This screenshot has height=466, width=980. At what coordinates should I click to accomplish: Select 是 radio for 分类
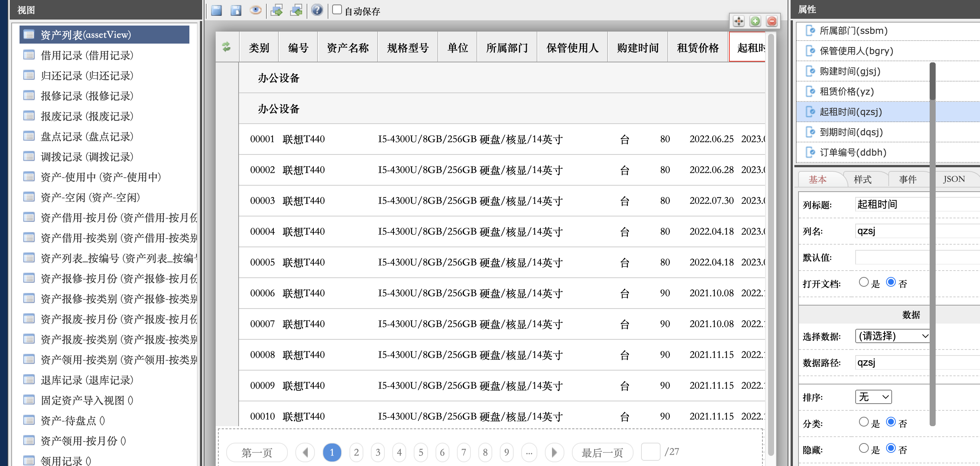coord(864,422)
